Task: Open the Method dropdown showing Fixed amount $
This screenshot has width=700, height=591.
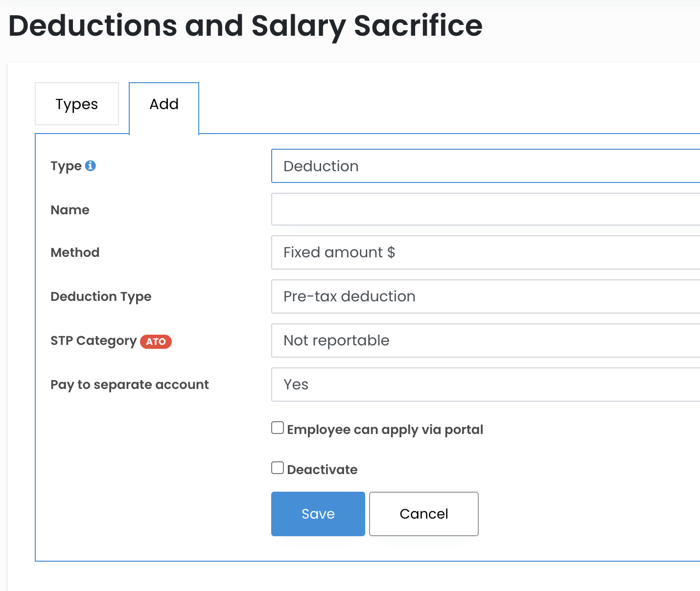Action: (485, 252)
